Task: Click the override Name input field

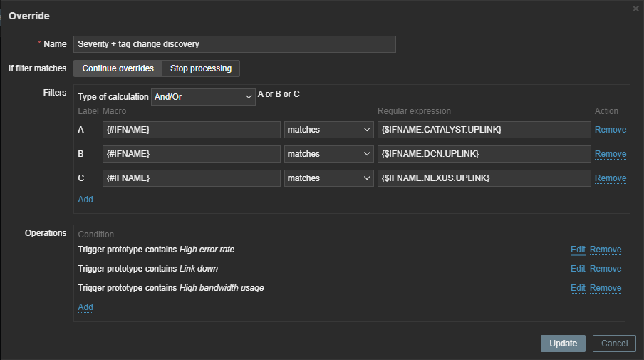Action: click(234, 44)
